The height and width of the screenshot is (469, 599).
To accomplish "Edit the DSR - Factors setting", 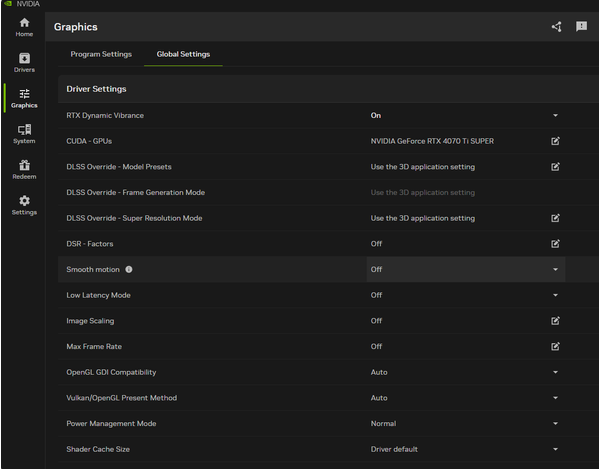I will tap(555, 244).
